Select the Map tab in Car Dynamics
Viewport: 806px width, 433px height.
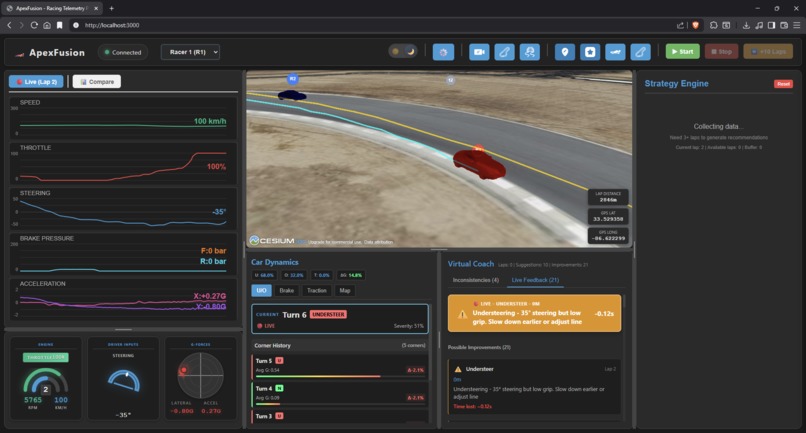tap(345, 291)
